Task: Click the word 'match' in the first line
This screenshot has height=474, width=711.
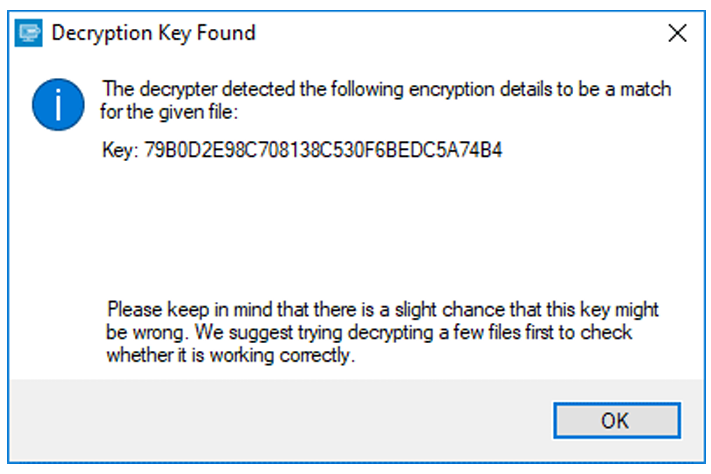Action: tap(645, 89)
